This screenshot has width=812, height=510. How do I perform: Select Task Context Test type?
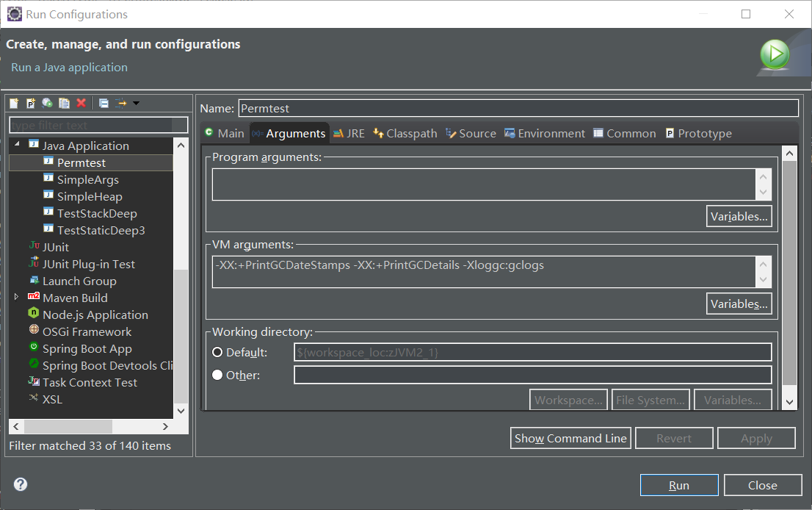pos(90,382)
